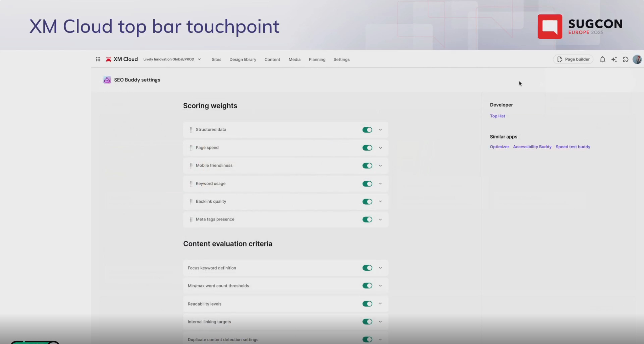Open the notifications bell icon
Viewport: 644px width, 344px height.
tap(603, 60)
